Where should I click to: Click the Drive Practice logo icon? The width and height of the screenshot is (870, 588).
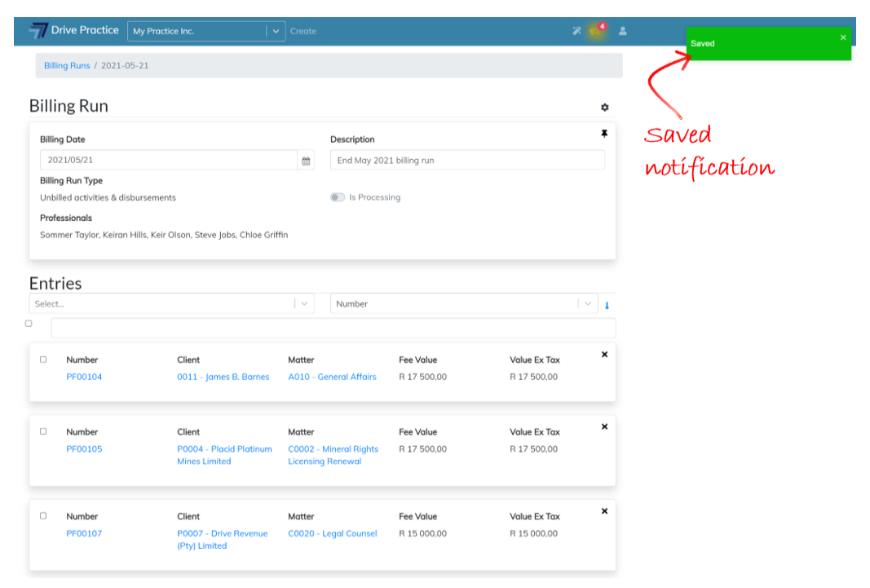38,31
